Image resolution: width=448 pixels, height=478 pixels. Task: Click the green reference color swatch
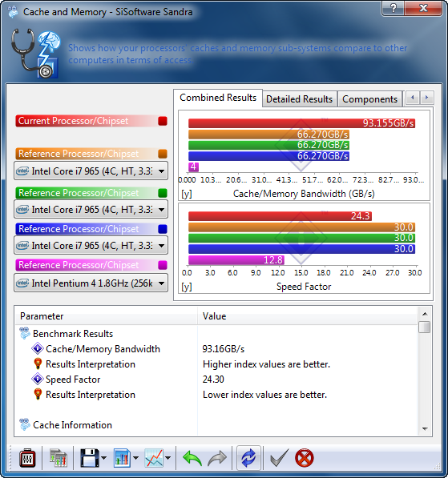coord(163,193)
